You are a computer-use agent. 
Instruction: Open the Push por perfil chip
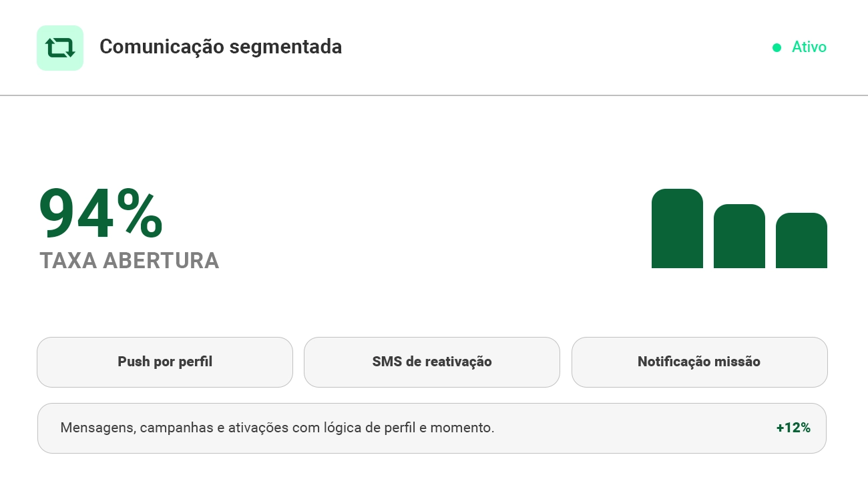click(165, 362)
